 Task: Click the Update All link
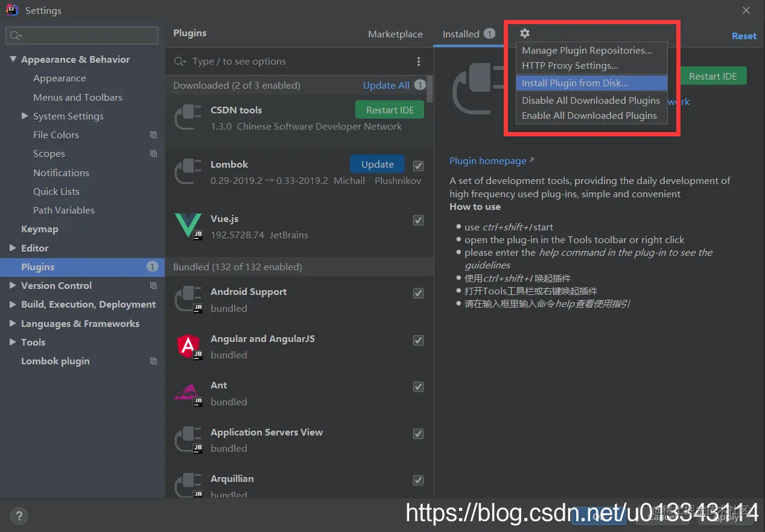pos(386,86)
